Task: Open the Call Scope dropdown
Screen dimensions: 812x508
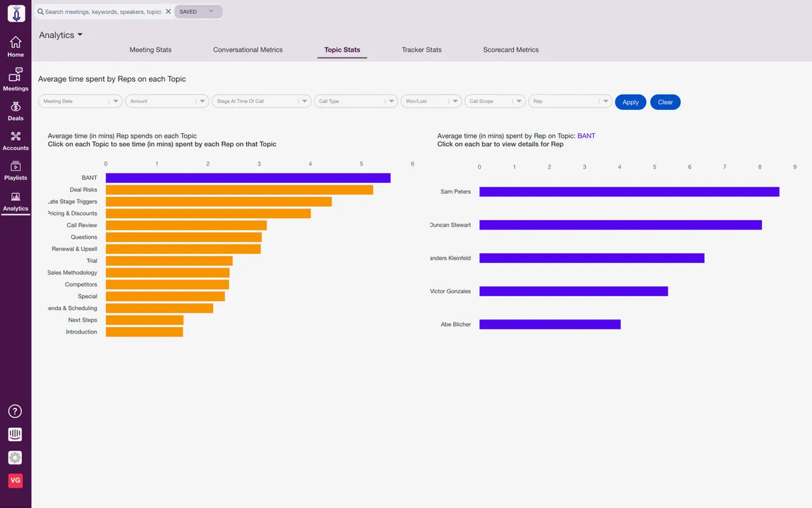Action: coord(495,101)
